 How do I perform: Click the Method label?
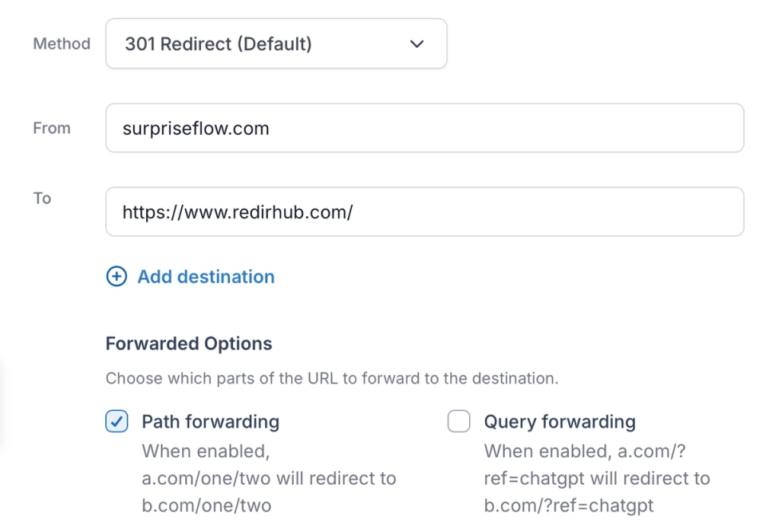click(x=61, y=44)
